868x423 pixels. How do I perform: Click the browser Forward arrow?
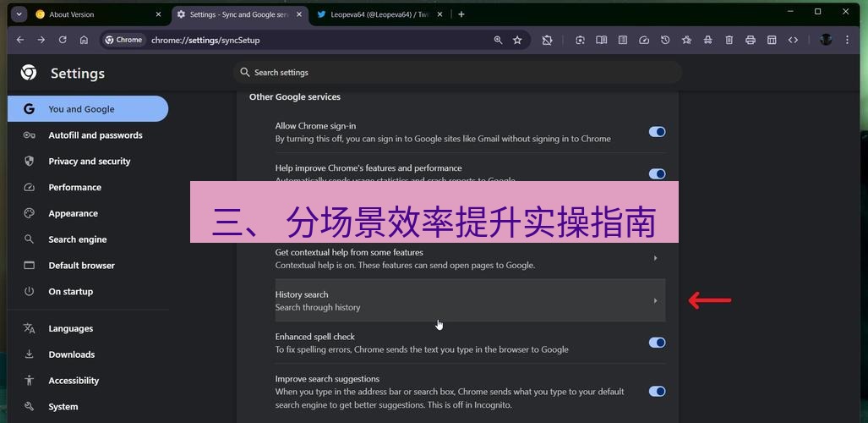click(x=41, y=40)
